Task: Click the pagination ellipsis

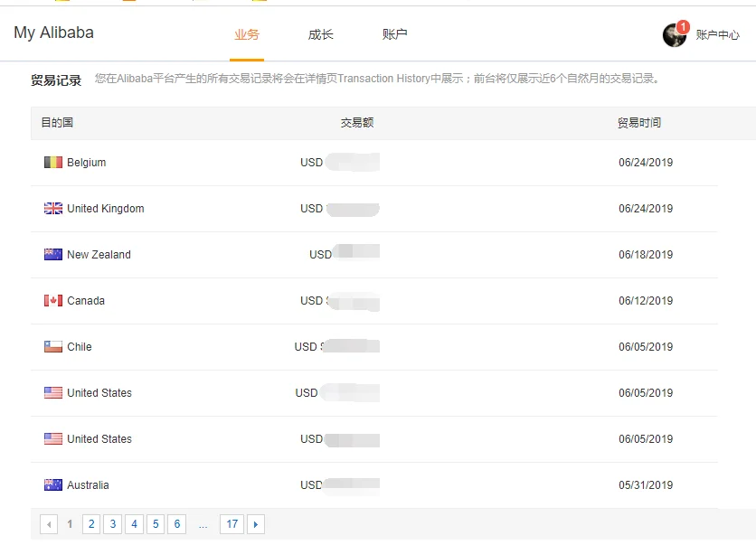Action: [203, 526]
